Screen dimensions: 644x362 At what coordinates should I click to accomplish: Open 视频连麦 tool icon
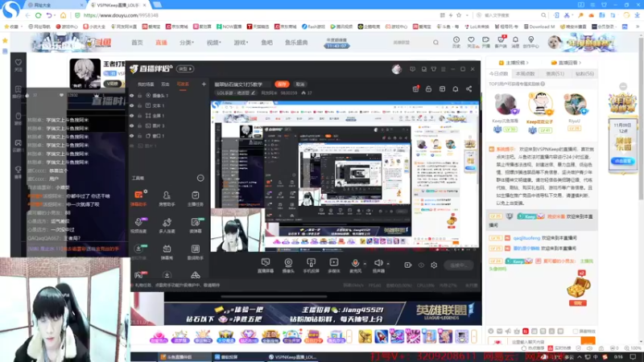coord(138,225)
